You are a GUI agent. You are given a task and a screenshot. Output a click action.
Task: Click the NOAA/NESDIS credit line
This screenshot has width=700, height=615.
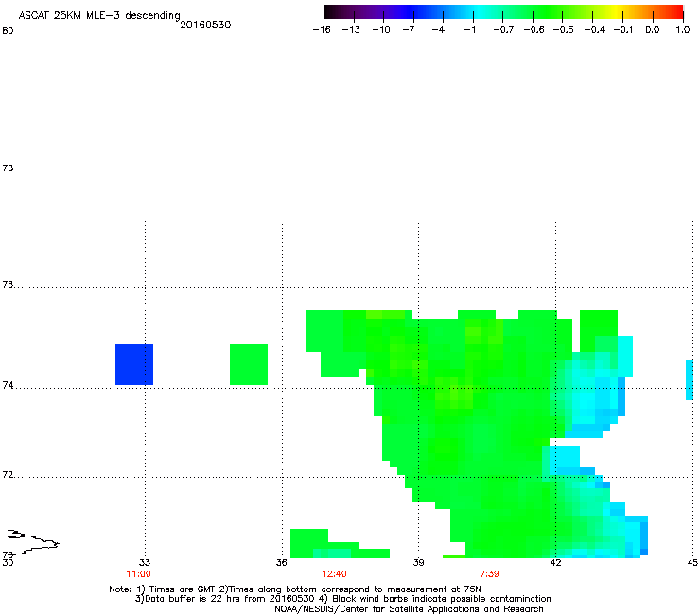click(409, 608)
